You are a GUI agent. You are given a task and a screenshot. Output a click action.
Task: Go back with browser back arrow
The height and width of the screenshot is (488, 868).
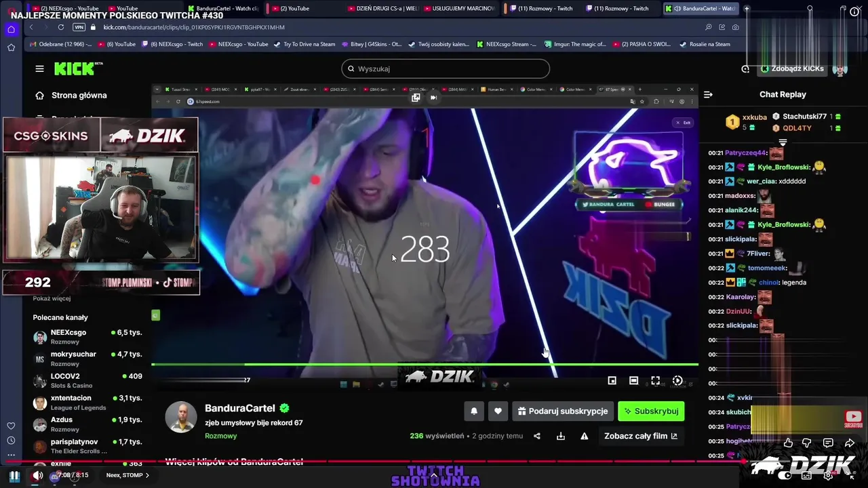(x=31, y=27)
